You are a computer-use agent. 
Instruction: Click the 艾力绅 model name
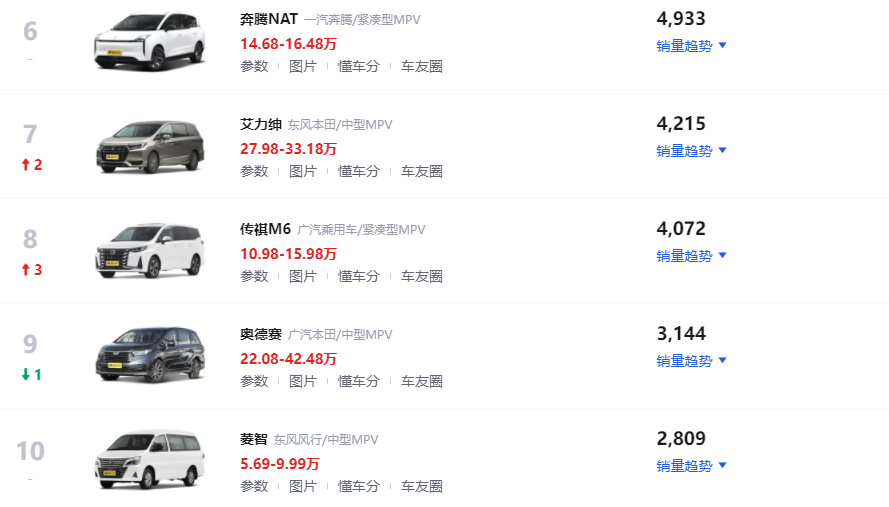tap(261, 124)
